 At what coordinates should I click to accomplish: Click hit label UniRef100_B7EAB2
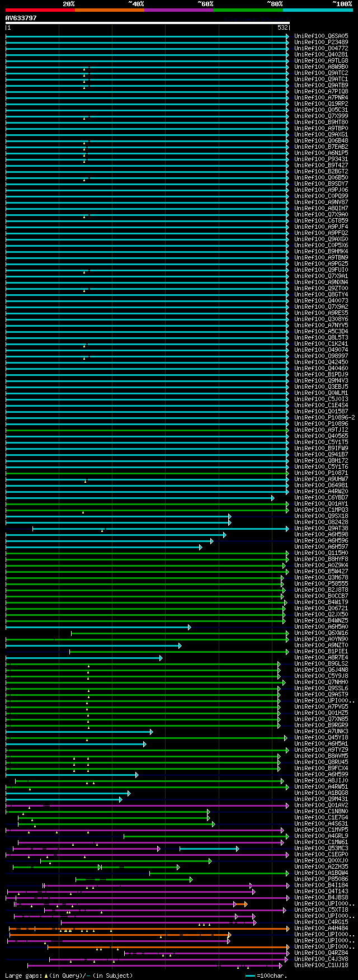(321, 147)
